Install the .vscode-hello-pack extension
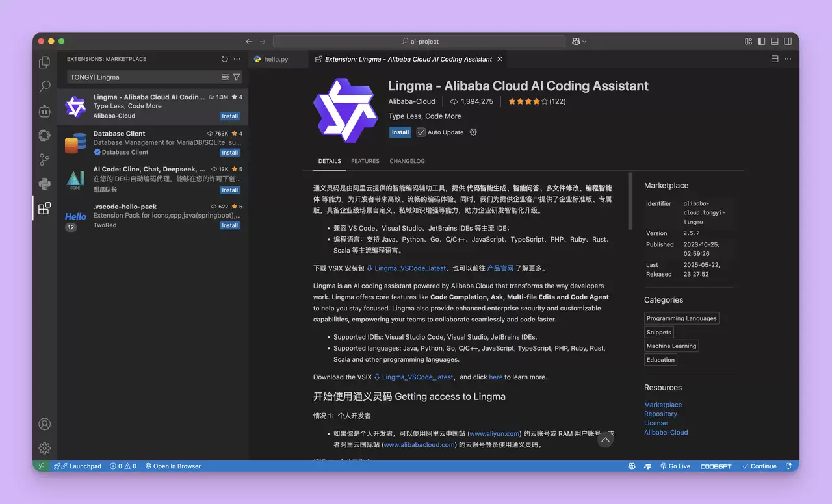 tap(230, 226)
